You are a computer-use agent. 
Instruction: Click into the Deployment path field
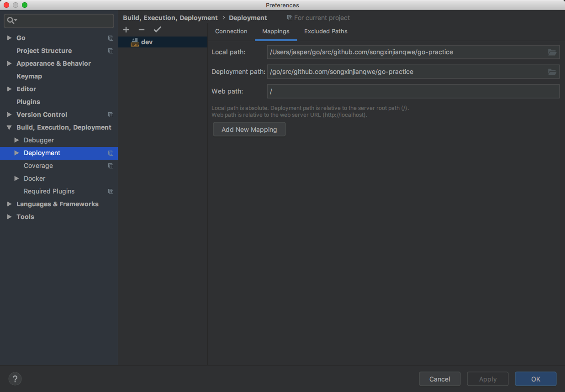[x=413, y=72]
